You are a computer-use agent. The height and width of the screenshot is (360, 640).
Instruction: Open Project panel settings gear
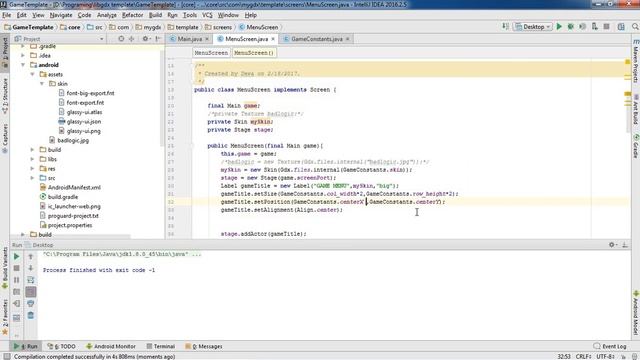point(145,39)
